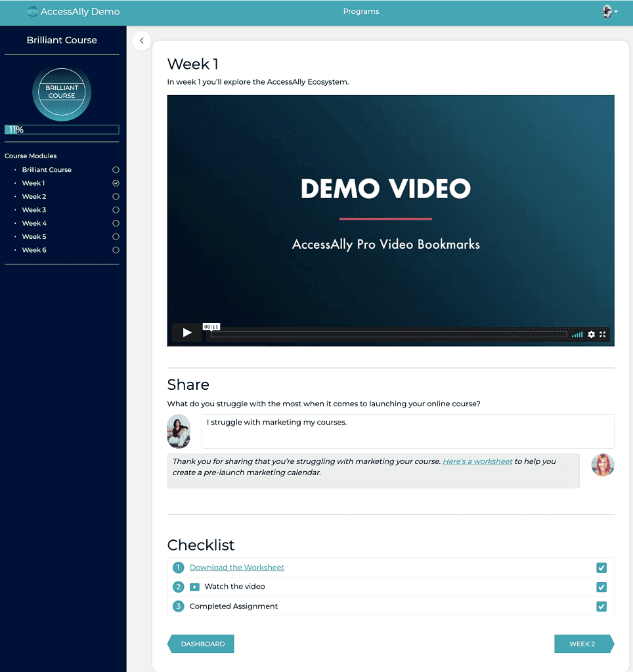Click the Brilliant Course progress badge
633x672 pixels.
(62, 93)
